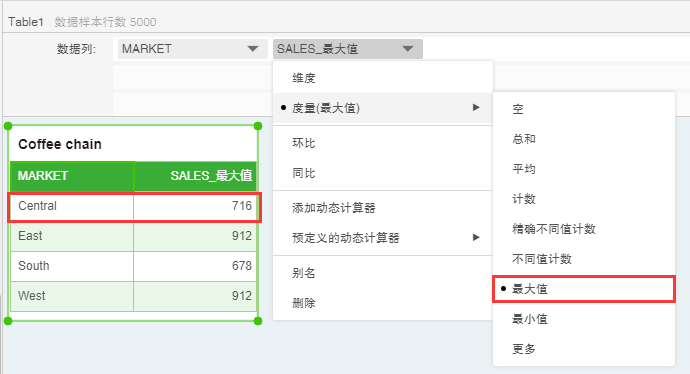Open the MARKET column dropdown arrow
The width and height of the screenshot is (690, 374).
pyautogui.click(x=253, y=49)
